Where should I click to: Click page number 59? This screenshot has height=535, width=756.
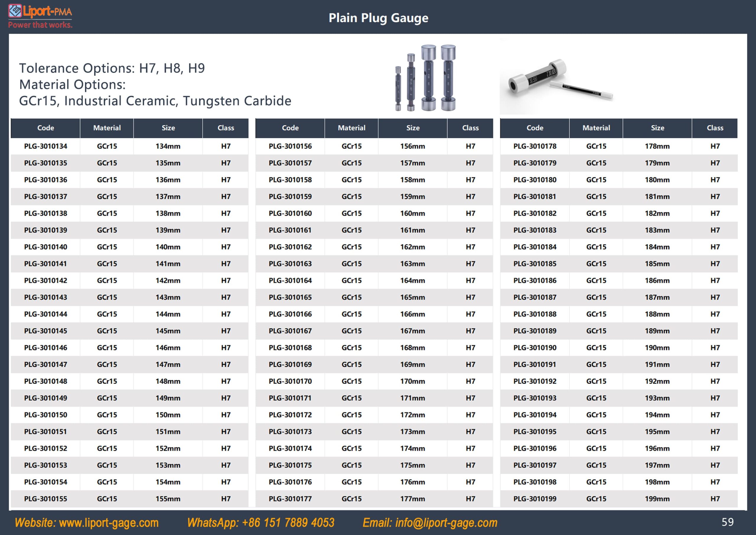click(x=727, y=522)
